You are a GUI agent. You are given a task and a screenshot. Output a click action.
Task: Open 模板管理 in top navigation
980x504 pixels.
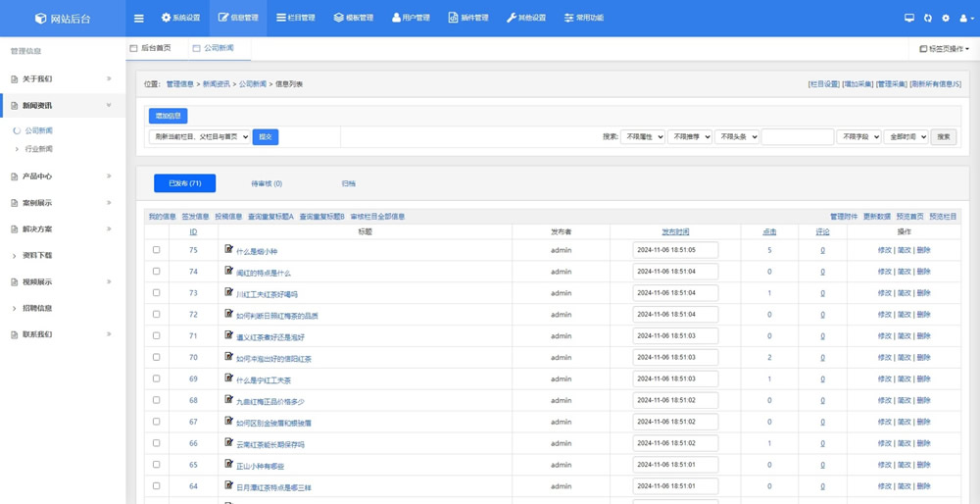point(354,18)
